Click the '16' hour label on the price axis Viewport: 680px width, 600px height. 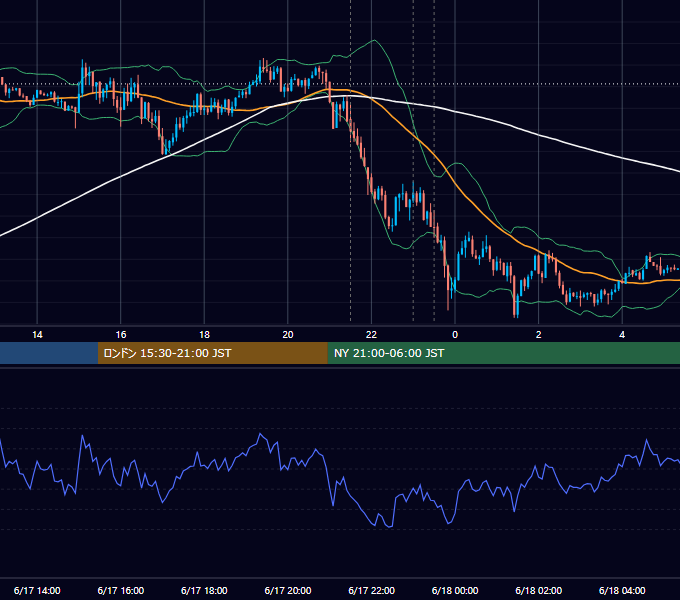pyautogui.click(x=121, y=335)
